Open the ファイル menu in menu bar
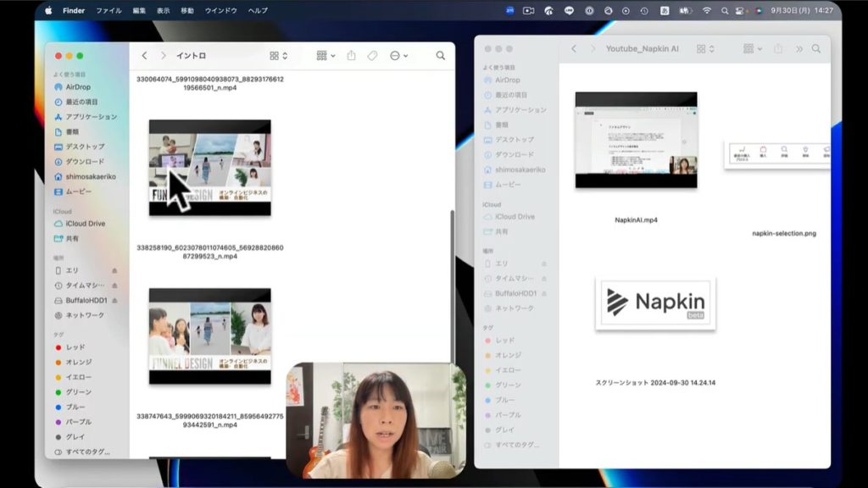The image size is (868, 488). [108, 10]
